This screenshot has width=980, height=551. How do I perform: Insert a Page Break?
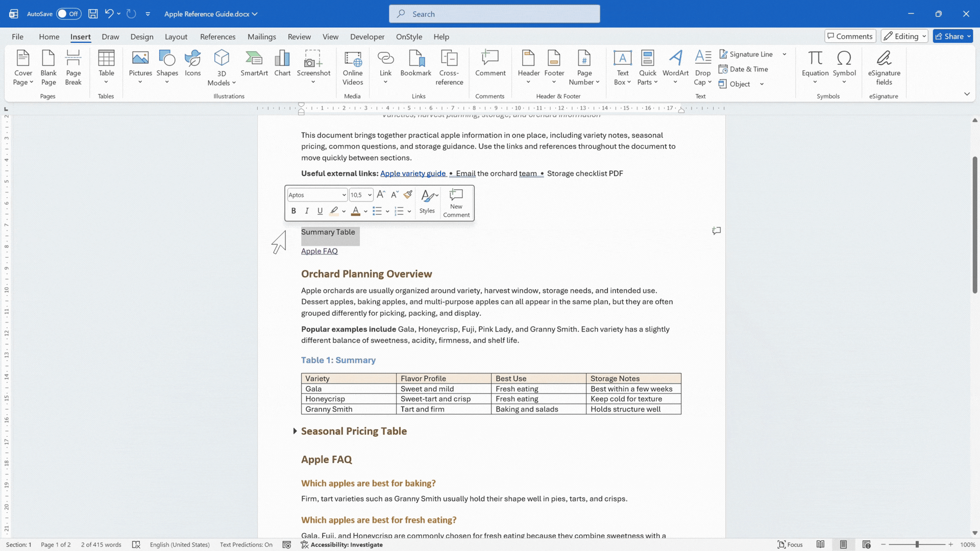pyautogui.click(x=73, y=67)
